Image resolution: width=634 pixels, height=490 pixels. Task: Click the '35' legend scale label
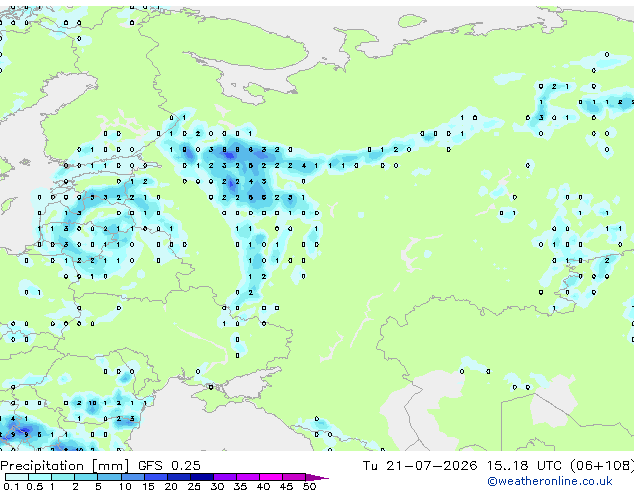240,486
